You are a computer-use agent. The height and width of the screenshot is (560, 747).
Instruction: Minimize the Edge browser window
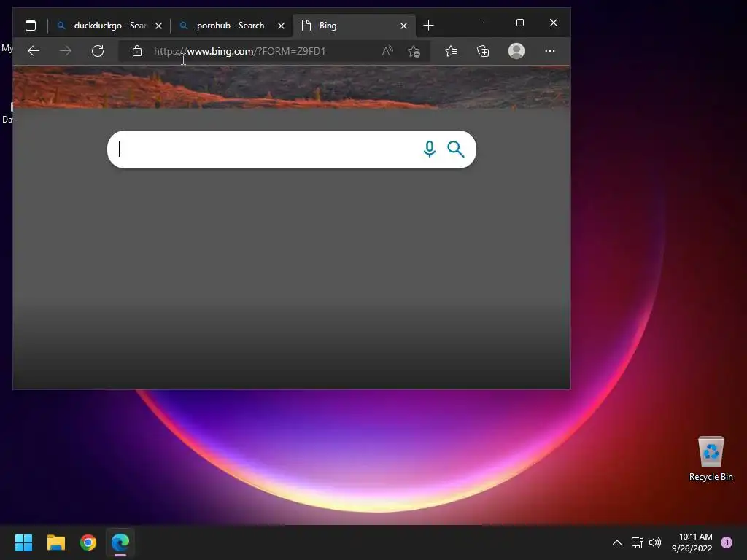tap(487, 23)
